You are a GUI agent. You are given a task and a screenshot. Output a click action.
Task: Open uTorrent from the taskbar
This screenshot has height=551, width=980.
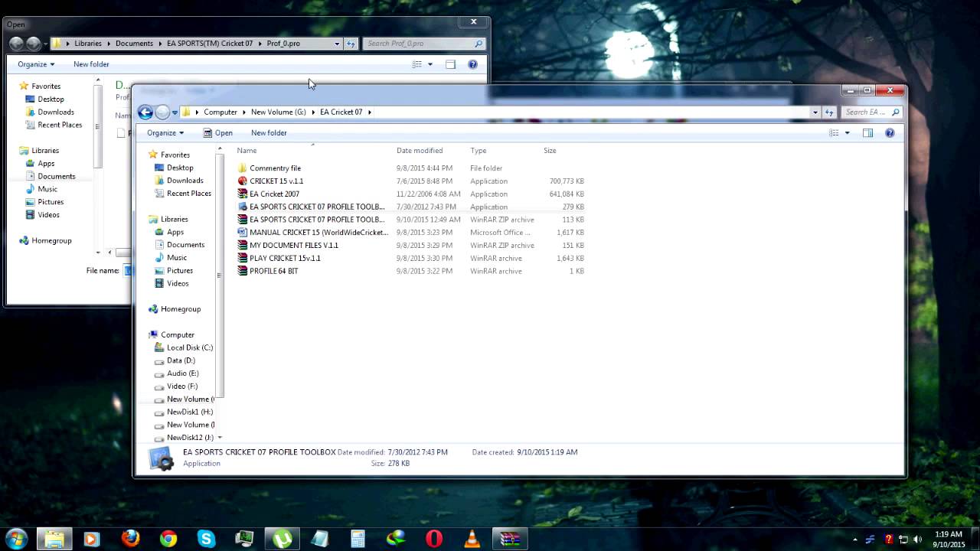tap(283, 539)
